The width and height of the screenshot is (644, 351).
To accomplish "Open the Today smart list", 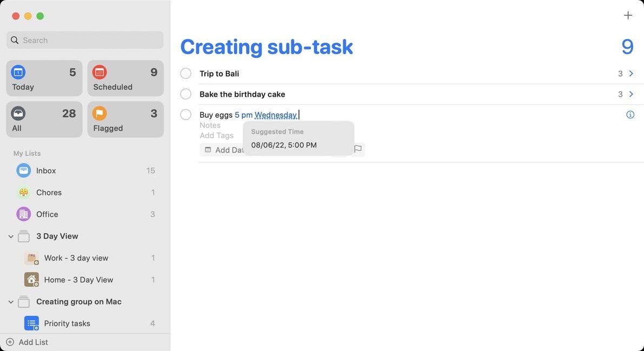I will click(x=44, y=78).
